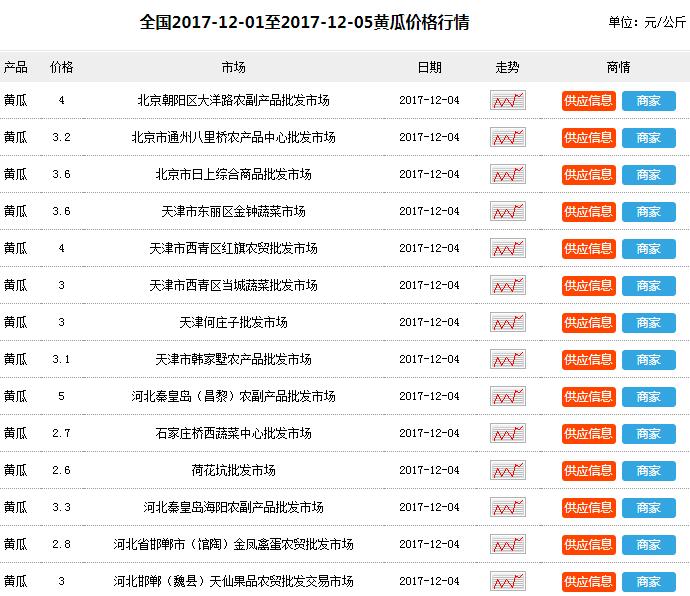Open market link 河北省邯郸市（馆陶）金凤禽蛋农贸批发市场

click(233, 545)
